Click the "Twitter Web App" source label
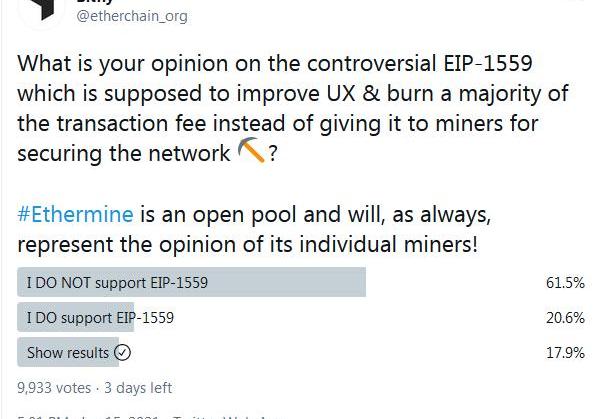599x419 pixels. coord(225,417)
